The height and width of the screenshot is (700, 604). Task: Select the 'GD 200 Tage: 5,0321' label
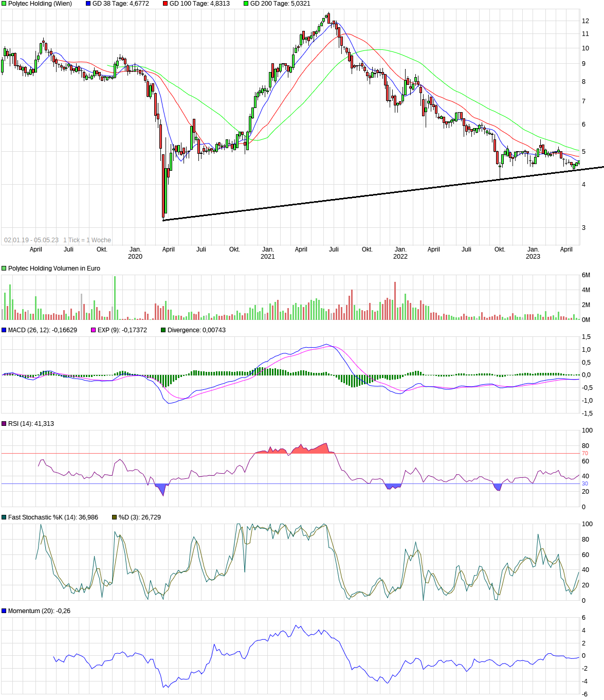coord(280,4)
